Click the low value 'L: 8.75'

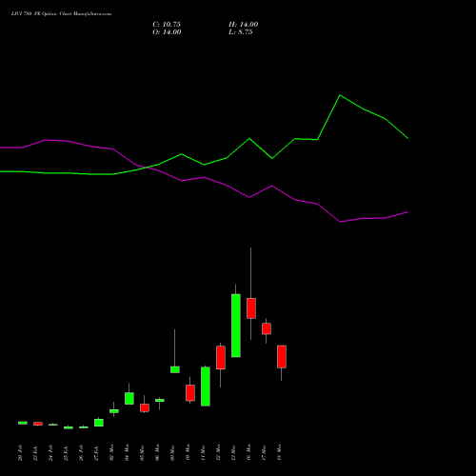tap(241, 32)
